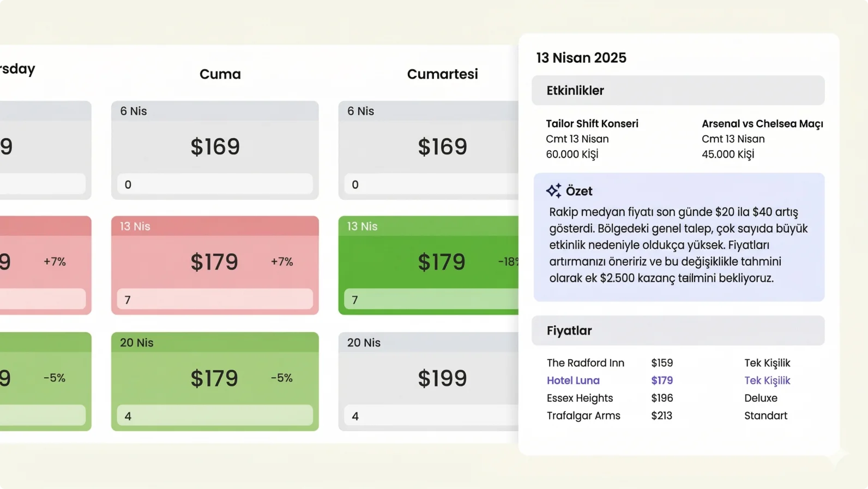Open the Cuma 6 Nis $169 price
The image size is (868, 489).
point(215,147)
